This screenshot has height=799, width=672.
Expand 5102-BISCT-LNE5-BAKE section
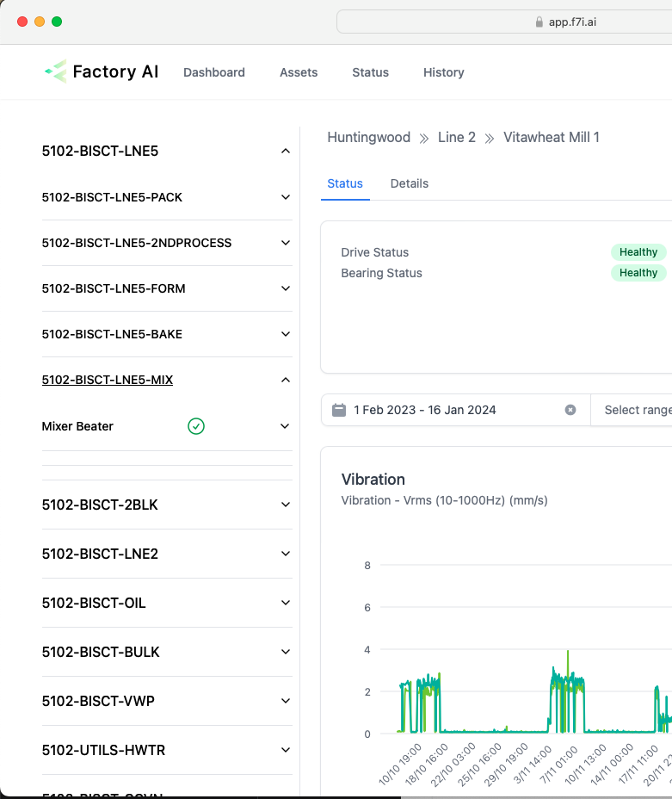point(286,334)
